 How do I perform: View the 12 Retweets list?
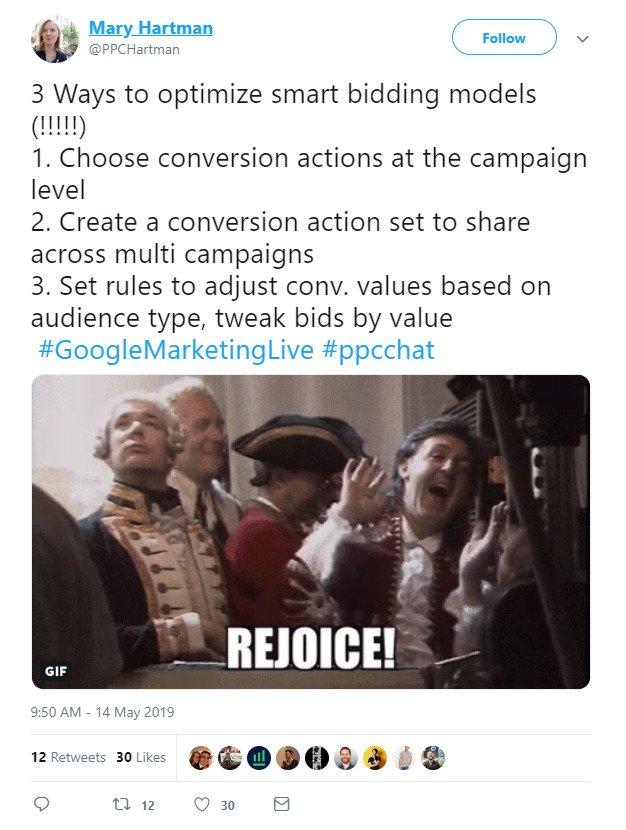[x=68, y=757]
